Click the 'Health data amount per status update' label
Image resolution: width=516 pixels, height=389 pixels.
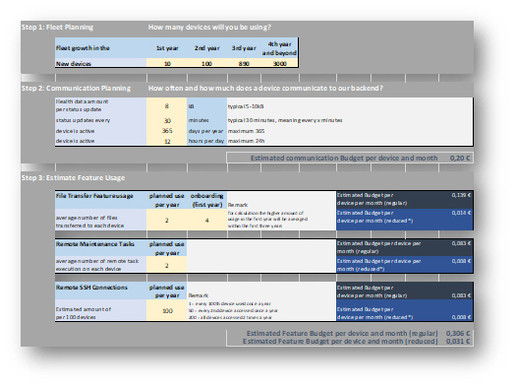pyautogui.click(x=82, y=105)
